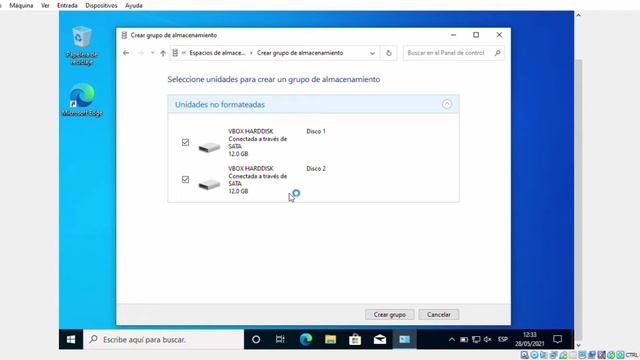This screenshot has width=640, height=360.
Task: Open the Papelera de reciclaje desktop icon
Action: pos(82,45)
